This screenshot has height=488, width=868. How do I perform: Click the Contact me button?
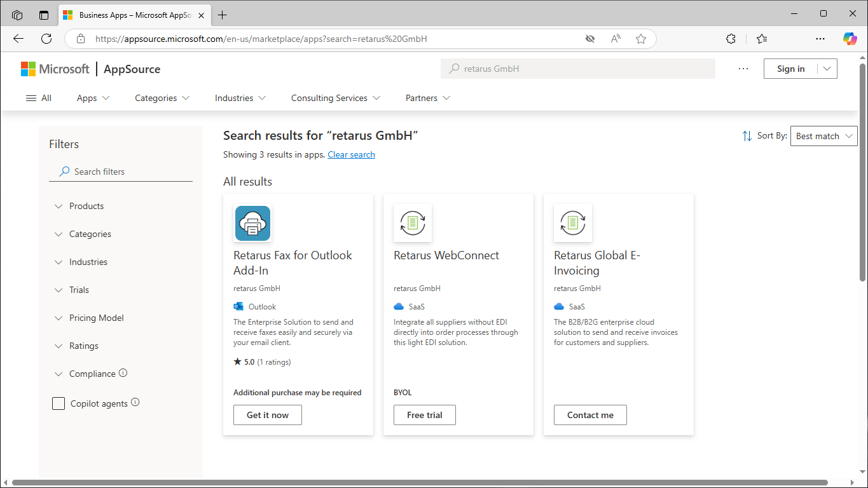coord(590,415)
